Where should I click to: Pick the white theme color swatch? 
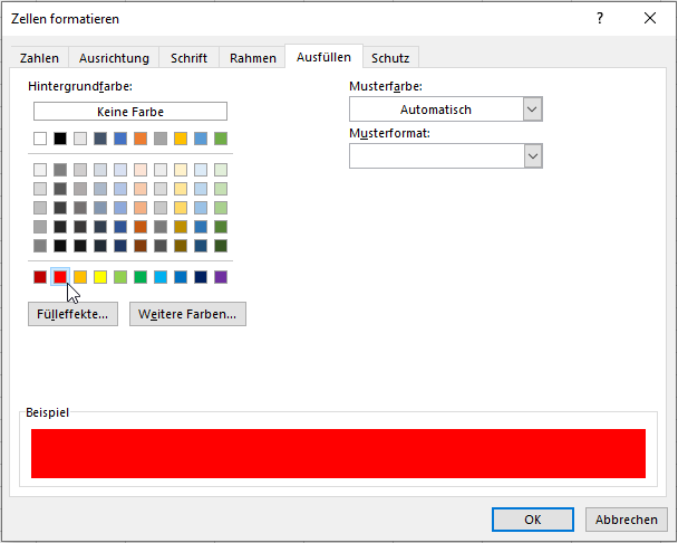point(40,139)
